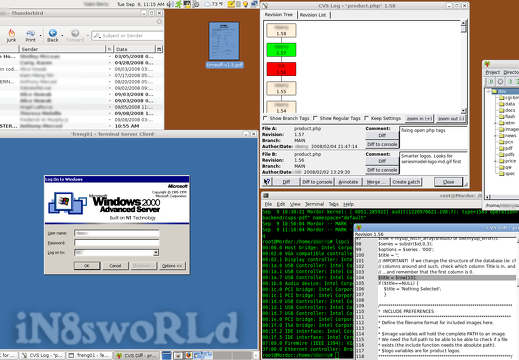Open the Back button's dropdown arrow
This screenshot has width=519, height=360.
(62, 35)
